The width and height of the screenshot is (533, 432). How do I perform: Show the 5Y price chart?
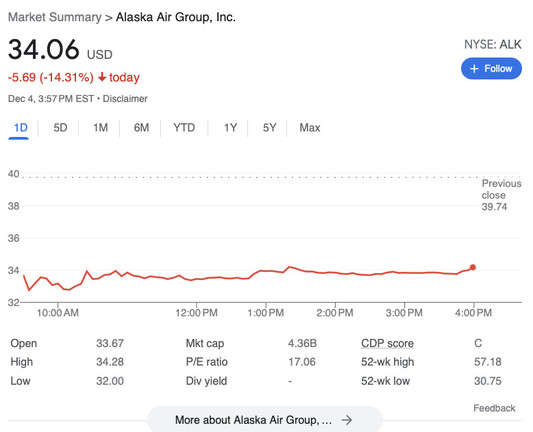point(269,128)
